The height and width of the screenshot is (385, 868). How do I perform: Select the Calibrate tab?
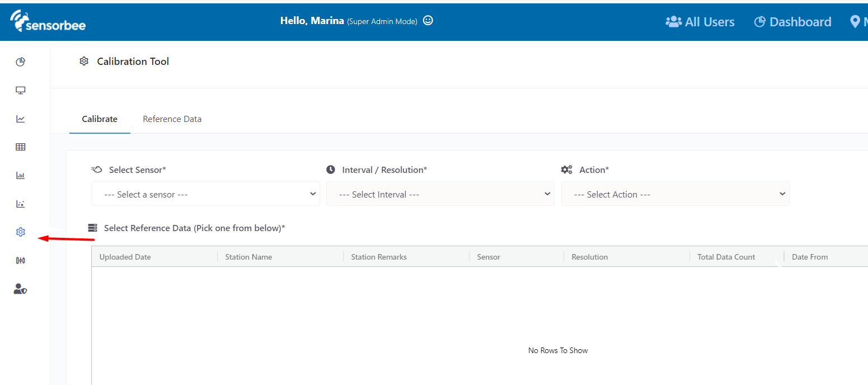[100, 119]
